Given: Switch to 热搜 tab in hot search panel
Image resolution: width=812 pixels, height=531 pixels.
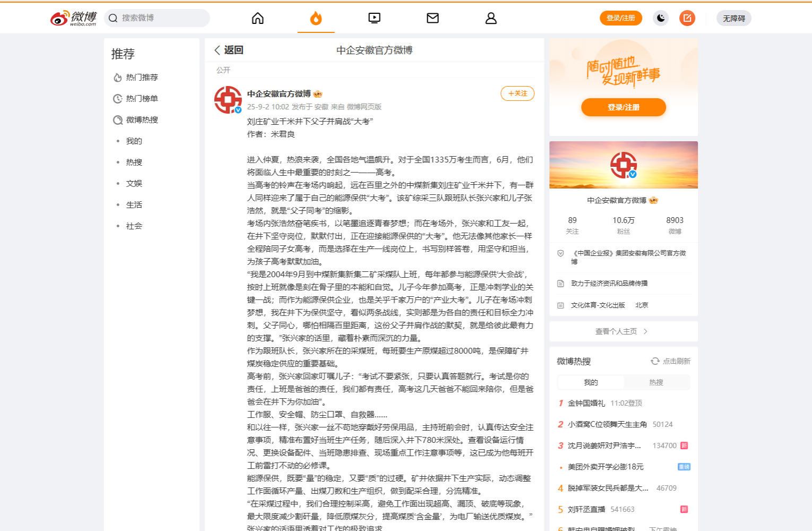Looking at the screenshot, I should pyautogui.click(x=656, y=382).
